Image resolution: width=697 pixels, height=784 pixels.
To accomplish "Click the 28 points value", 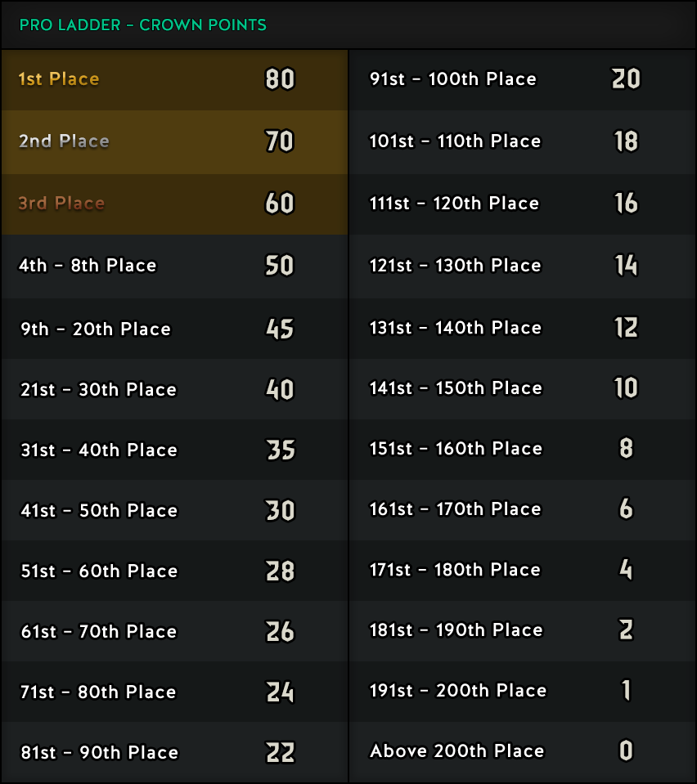I will coord(281,571).
